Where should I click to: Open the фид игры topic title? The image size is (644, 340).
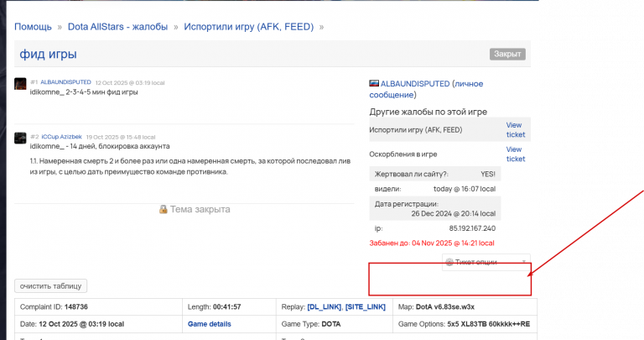(48, 55)
